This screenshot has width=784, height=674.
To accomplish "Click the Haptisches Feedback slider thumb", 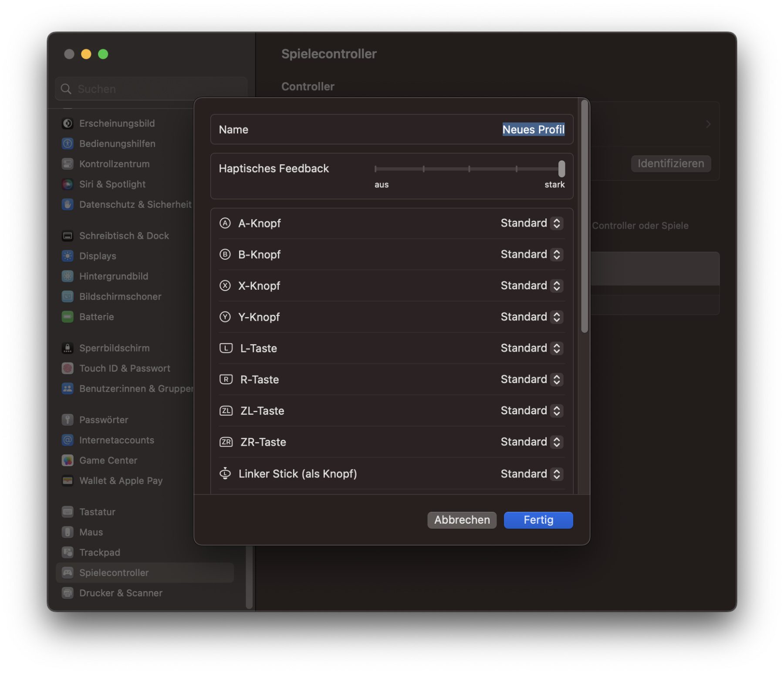I will (561, 169).
